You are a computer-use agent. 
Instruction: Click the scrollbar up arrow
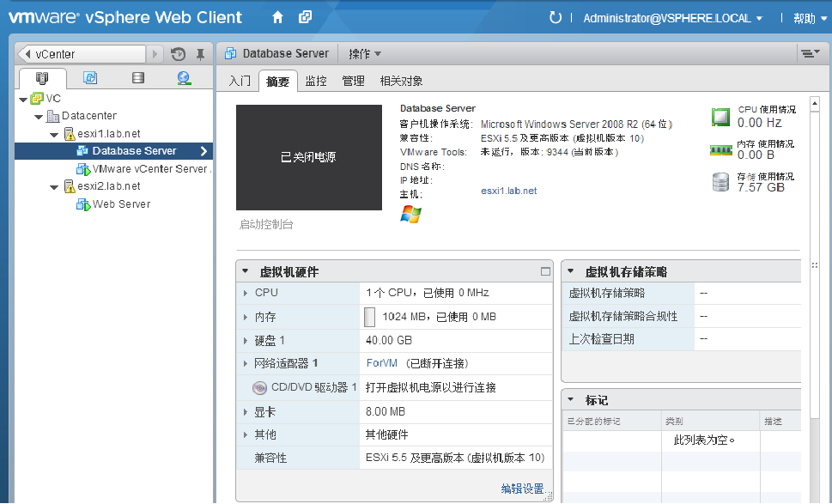815,104
